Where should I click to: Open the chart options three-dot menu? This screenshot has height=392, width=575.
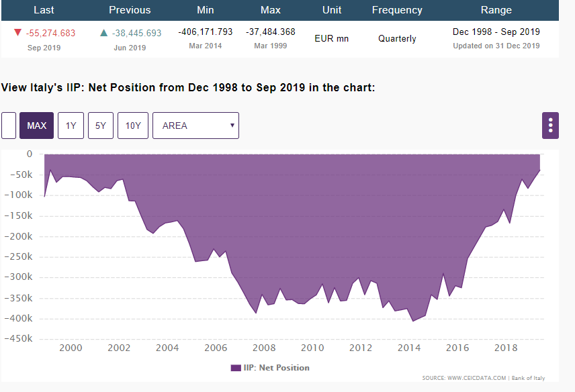pos(550,126)
